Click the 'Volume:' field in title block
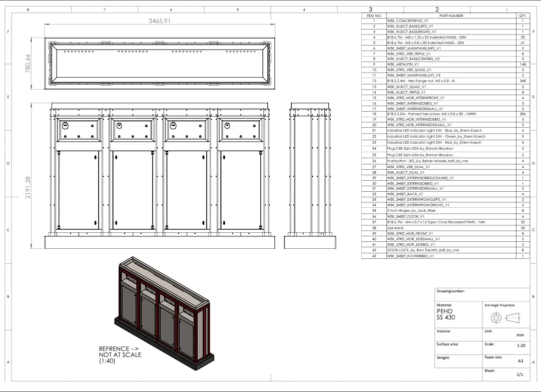This screenshot has width=541, height=392. point(458,334)
